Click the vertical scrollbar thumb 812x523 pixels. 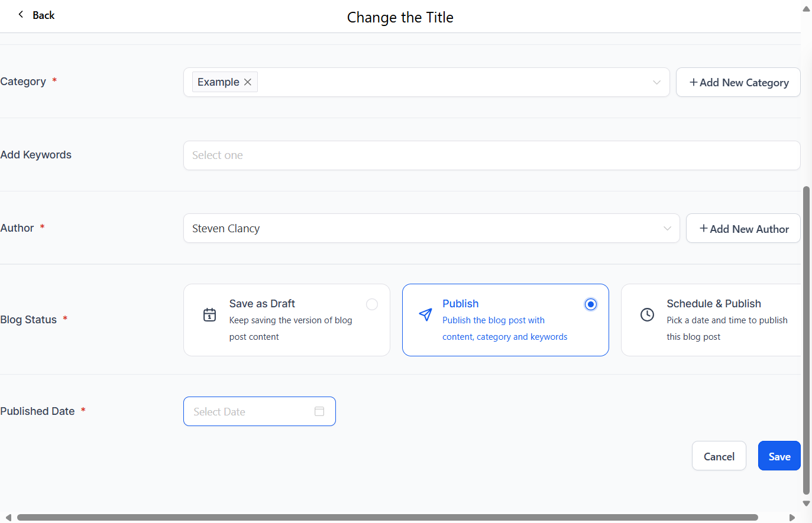pos(806,340)
